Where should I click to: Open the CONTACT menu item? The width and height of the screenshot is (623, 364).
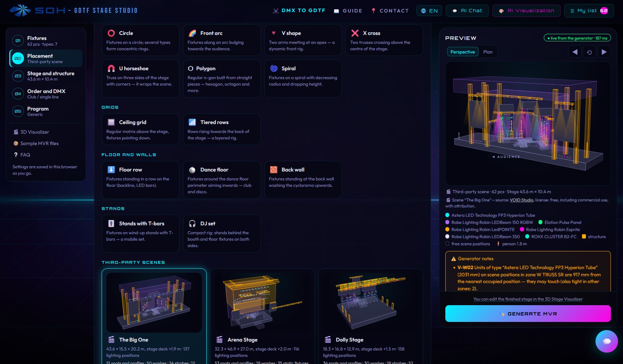[390, 11]
